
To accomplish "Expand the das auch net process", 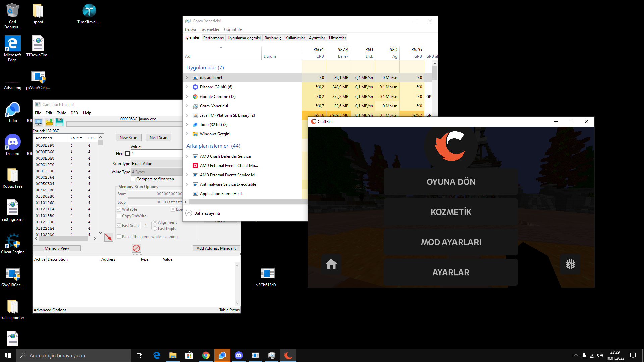I will (187, 78).
